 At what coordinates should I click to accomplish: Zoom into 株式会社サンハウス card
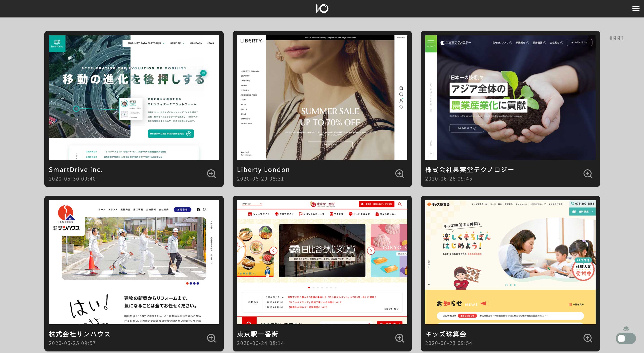tap(211, 338)
